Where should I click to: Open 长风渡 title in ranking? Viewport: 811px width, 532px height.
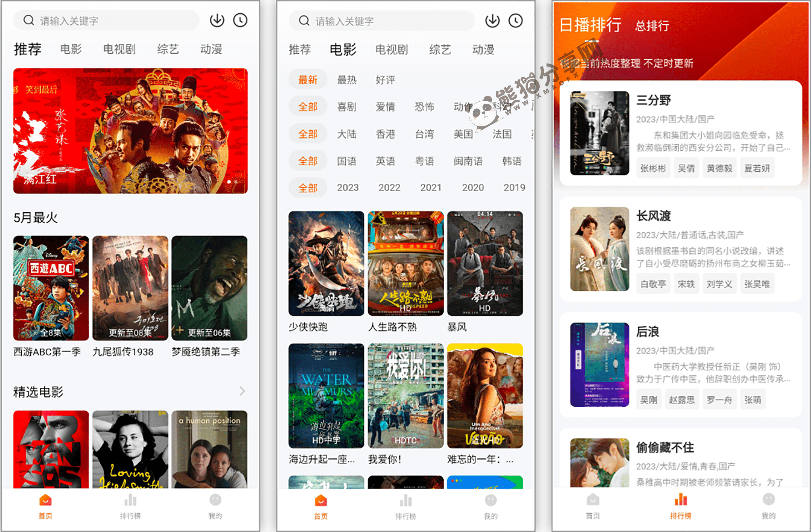(653, 216)
